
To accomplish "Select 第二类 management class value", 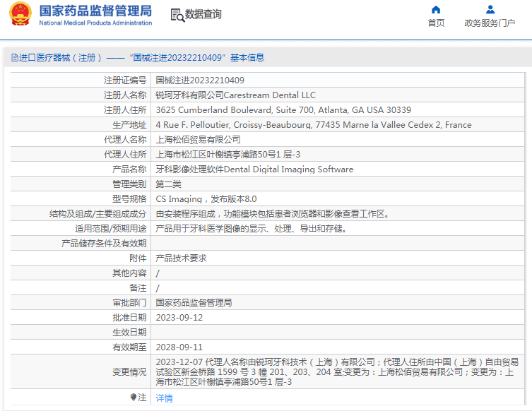I will [x=169, y=184].
